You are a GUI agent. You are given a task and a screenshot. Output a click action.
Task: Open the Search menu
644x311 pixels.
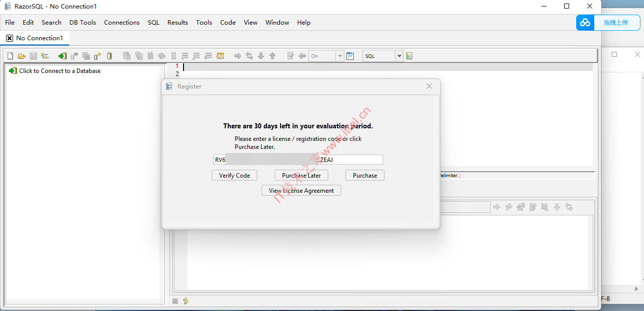click(x=51, y=23)
